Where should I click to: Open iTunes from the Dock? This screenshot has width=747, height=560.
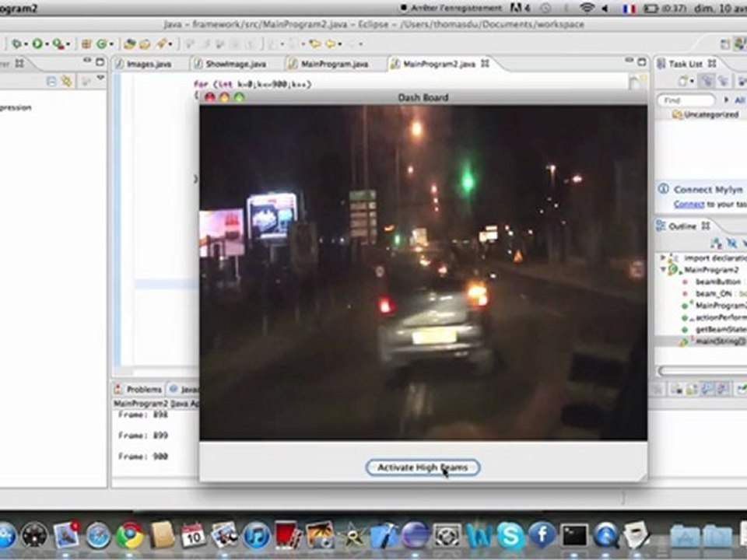tap(257, 536)
